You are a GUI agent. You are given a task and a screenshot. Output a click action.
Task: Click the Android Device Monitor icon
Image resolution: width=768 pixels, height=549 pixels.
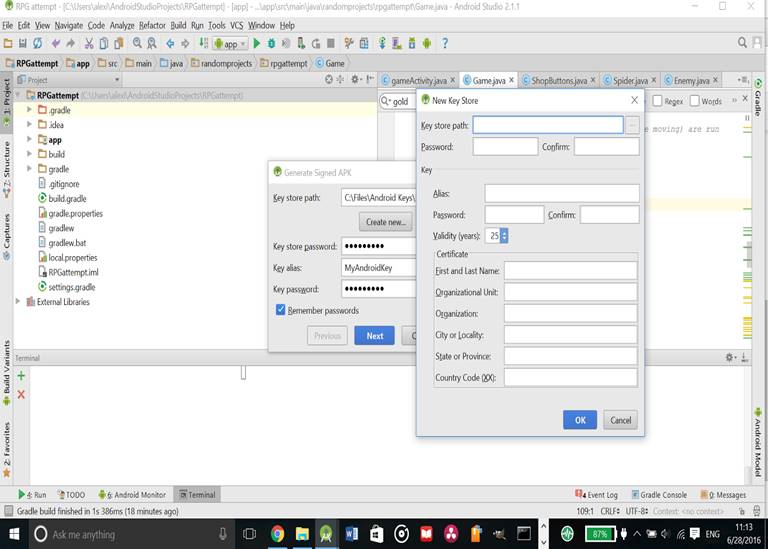point(427,44)
